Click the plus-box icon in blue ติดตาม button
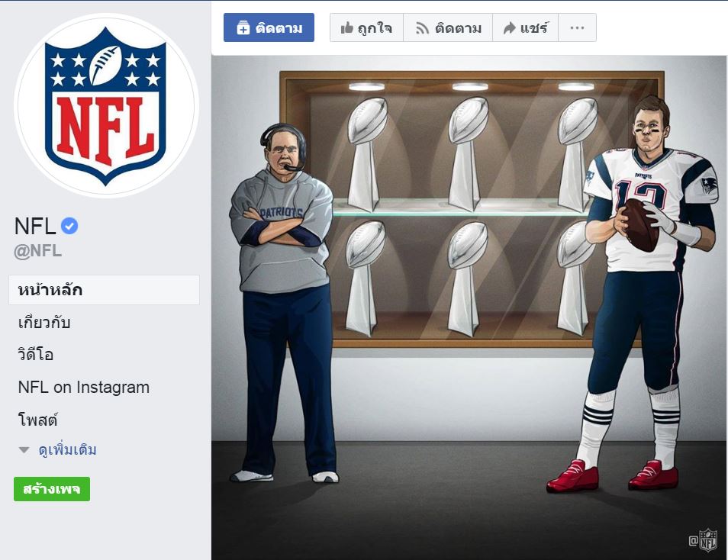 (x=243, y=28)
